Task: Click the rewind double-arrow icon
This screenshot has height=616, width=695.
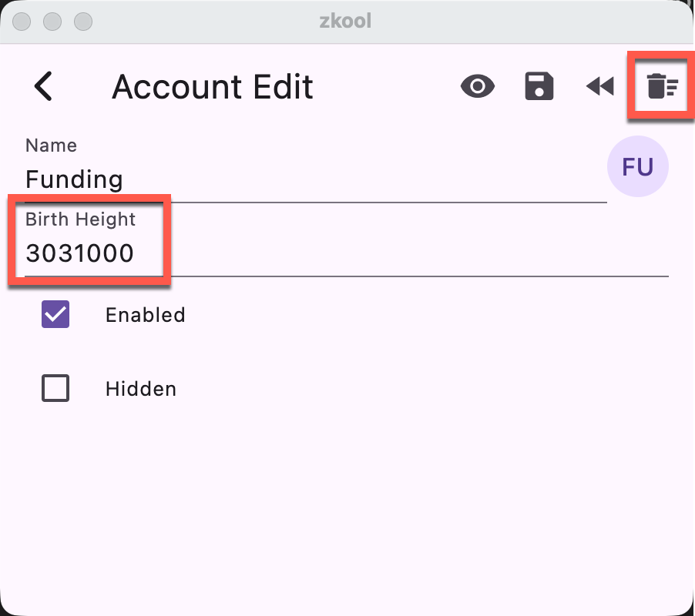Action: click(x=600, y=86)
